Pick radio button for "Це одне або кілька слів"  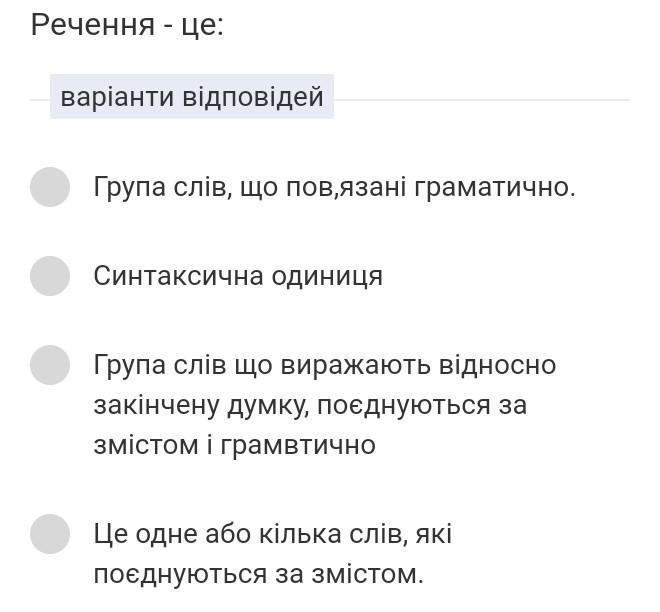coord(50,534)
